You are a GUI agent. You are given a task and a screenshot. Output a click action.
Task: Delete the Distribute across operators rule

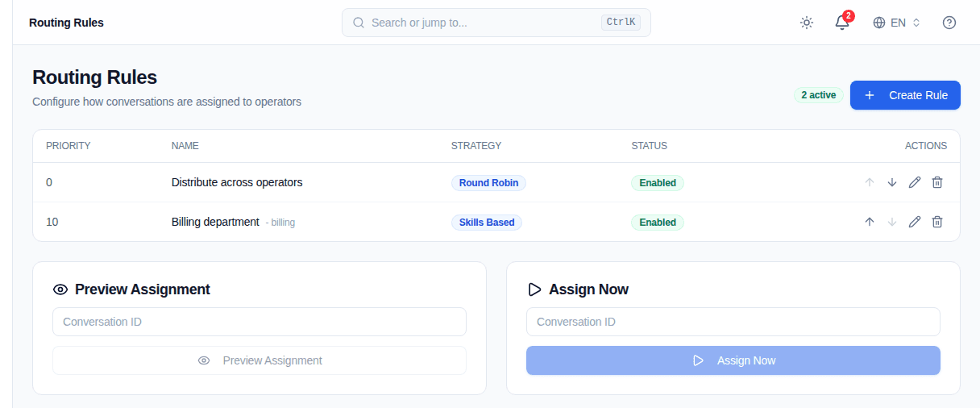[x=937, y=182]
